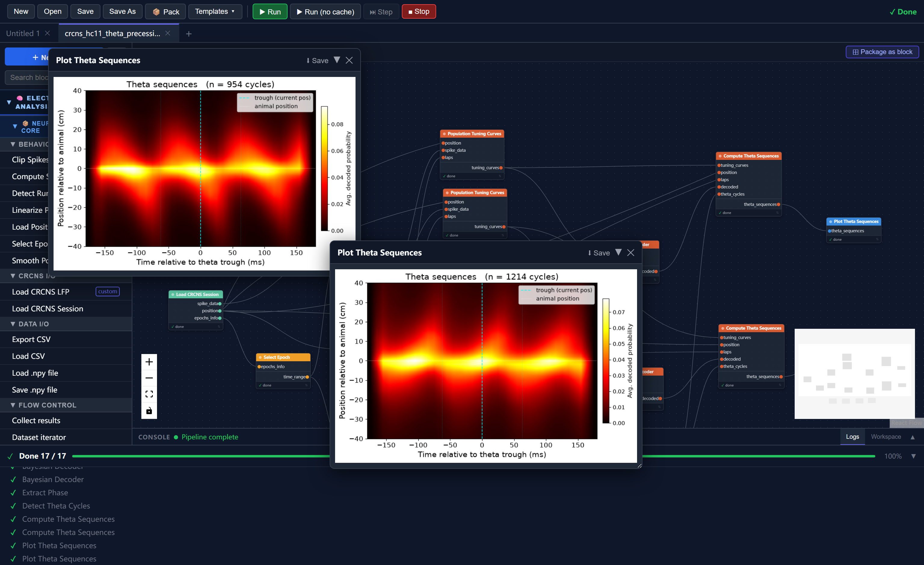Collapse the Electrophysiology Analysis category
The image size is (924, 565).
[9, 102]
